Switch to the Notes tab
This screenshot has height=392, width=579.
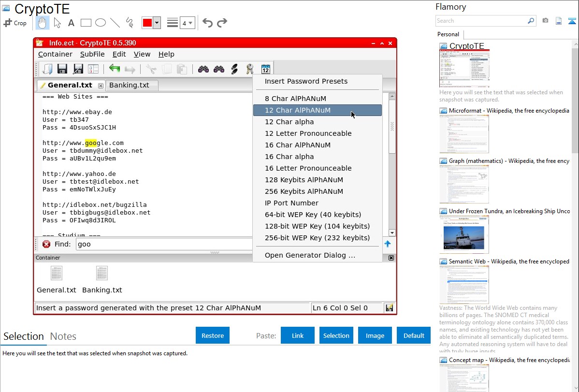63,336
